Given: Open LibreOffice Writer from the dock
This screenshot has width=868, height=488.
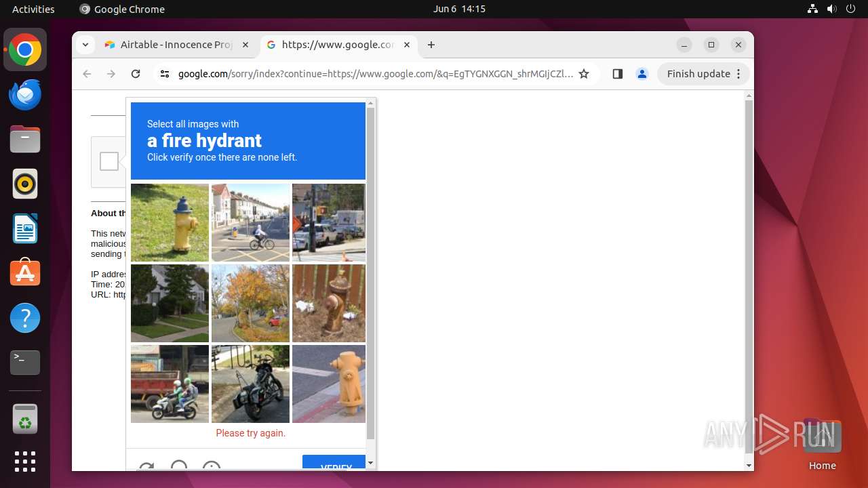Looking at the screenshot, I should pos(25,229).
